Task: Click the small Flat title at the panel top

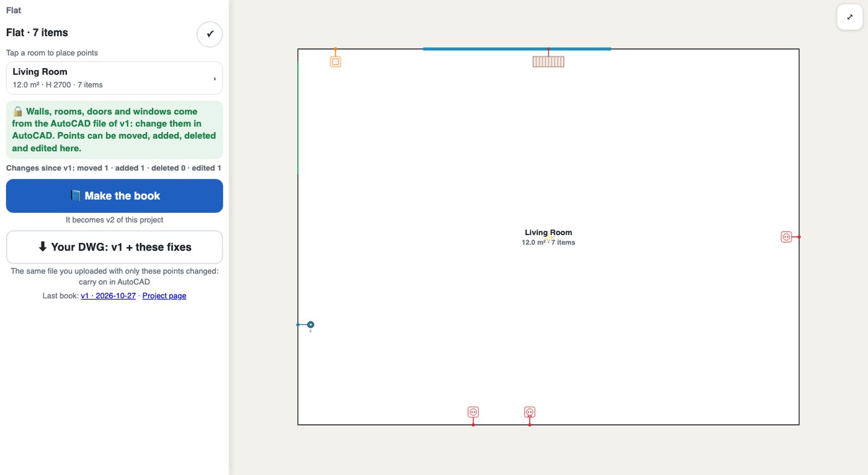Action: [x=14, y=11]
